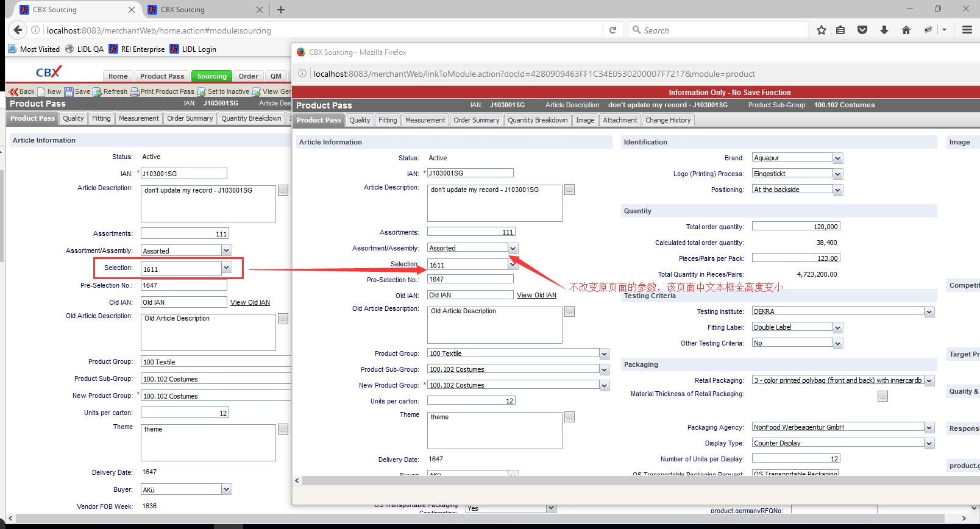This screenshot has width=980, height=529.
Task: Click Back in CBX toolbar
Action: 22,91
